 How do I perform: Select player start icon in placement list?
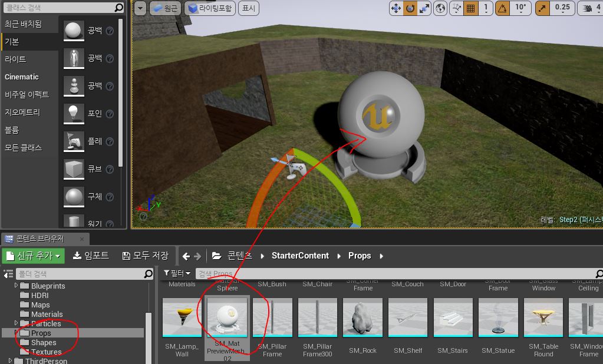tap(74, 141)
